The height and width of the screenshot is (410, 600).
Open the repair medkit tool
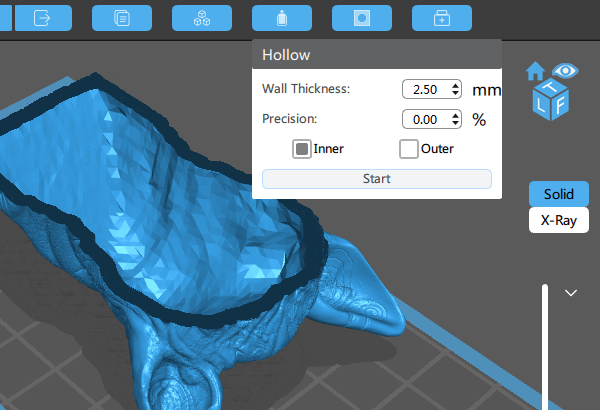click(x=442, y=18)
